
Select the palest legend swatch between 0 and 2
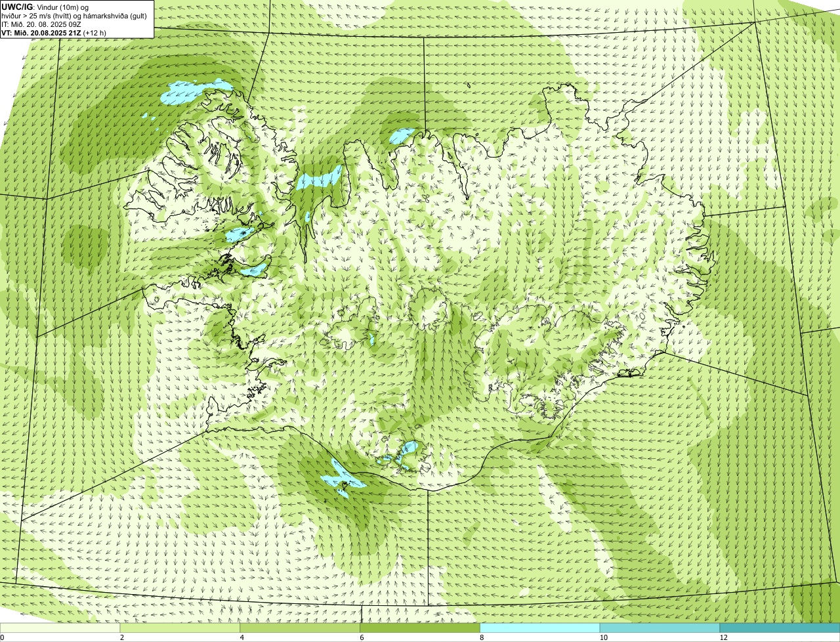pyautogui.click(x=60, y=628)
